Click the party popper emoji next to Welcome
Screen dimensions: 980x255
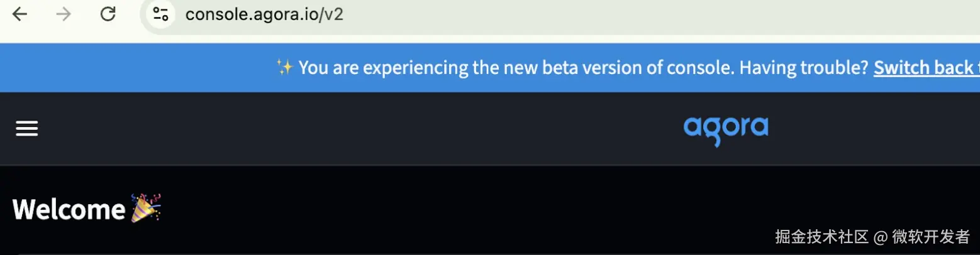point(146,208)
